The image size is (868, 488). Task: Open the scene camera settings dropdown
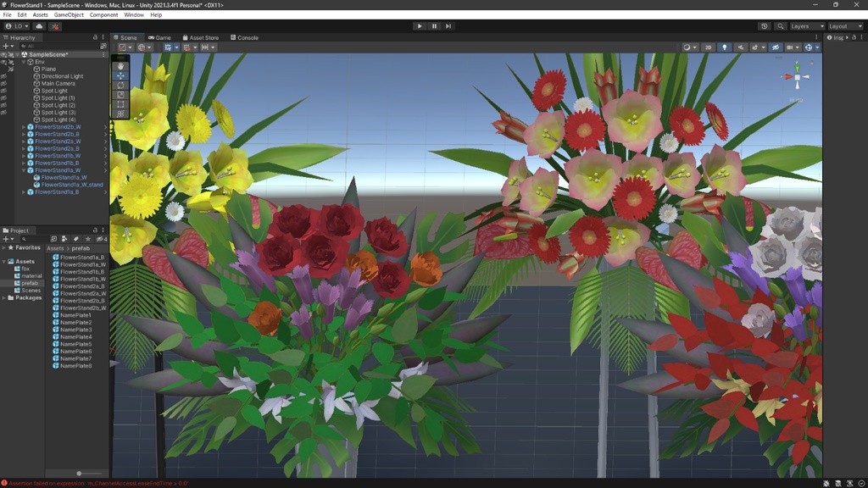pos(793,47)
